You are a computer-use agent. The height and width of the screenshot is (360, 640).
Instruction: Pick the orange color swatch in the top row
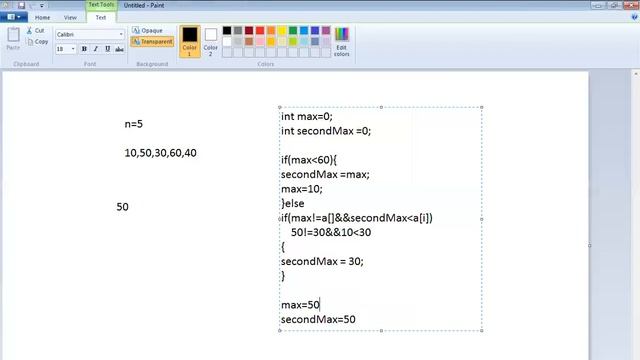271,30
